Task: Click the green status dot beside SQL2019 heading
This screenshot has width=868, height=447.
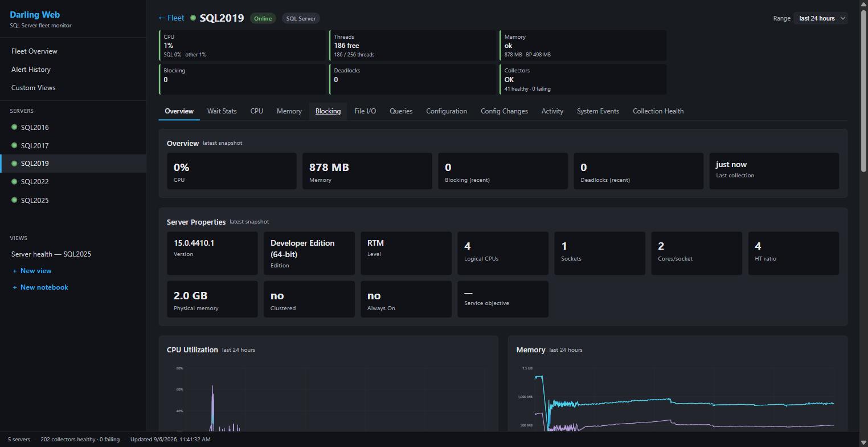Action: pos(193,18)
